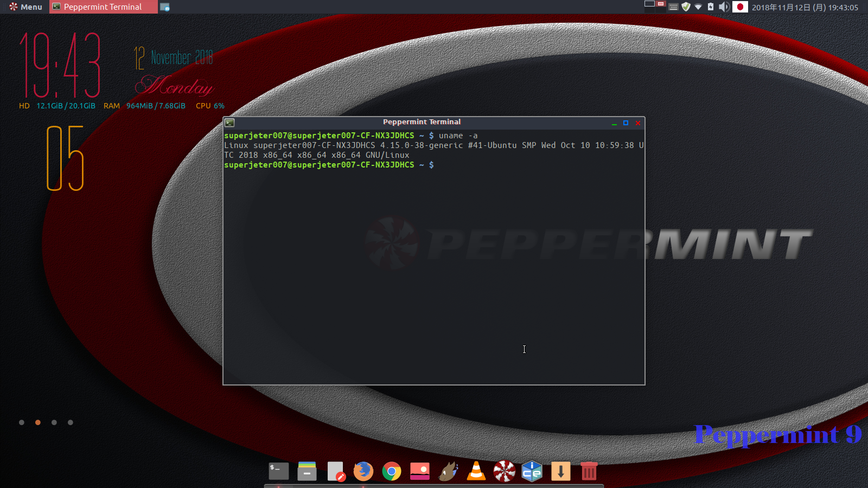Click the show desktop panel icon

click(165, 7)
